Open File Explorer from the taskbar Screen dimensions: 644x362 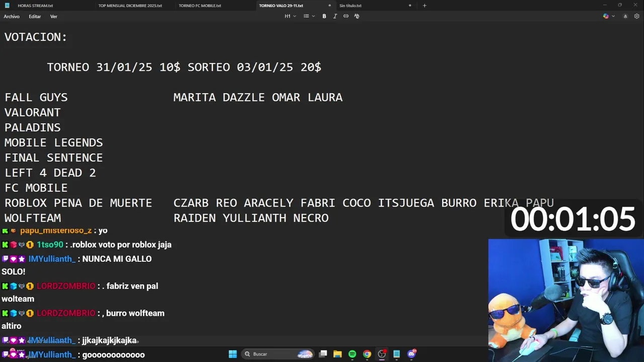338,354
